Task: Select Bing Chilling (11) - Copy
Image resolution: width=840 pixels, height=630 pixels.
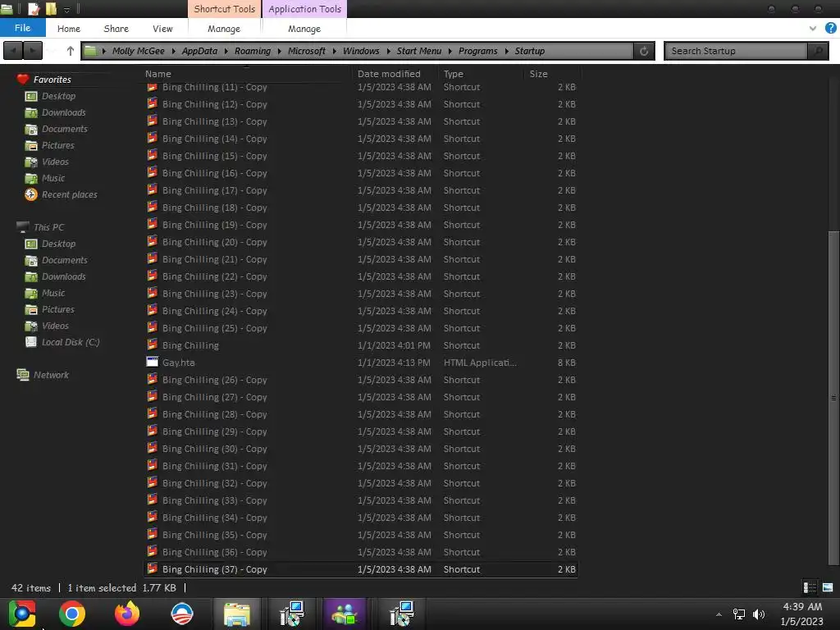Action: pos(361,87)
